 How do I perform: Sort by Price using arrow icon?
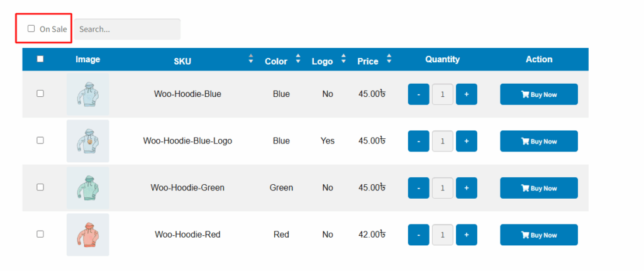tap(389, 58)
